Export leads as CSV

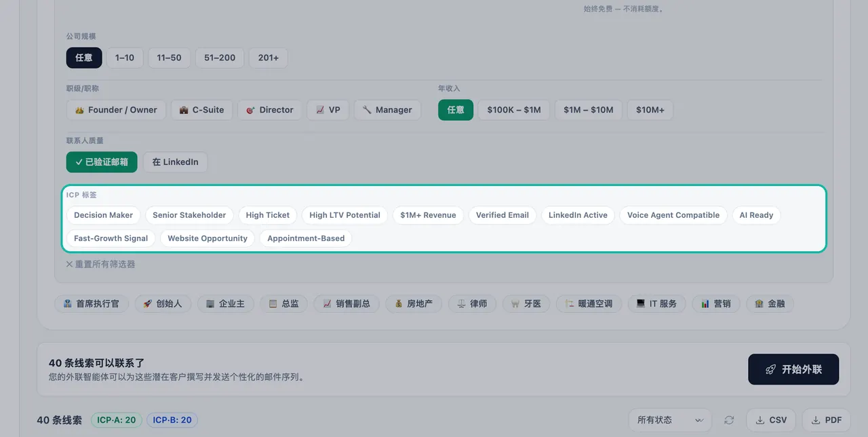(x=771, y=420)
